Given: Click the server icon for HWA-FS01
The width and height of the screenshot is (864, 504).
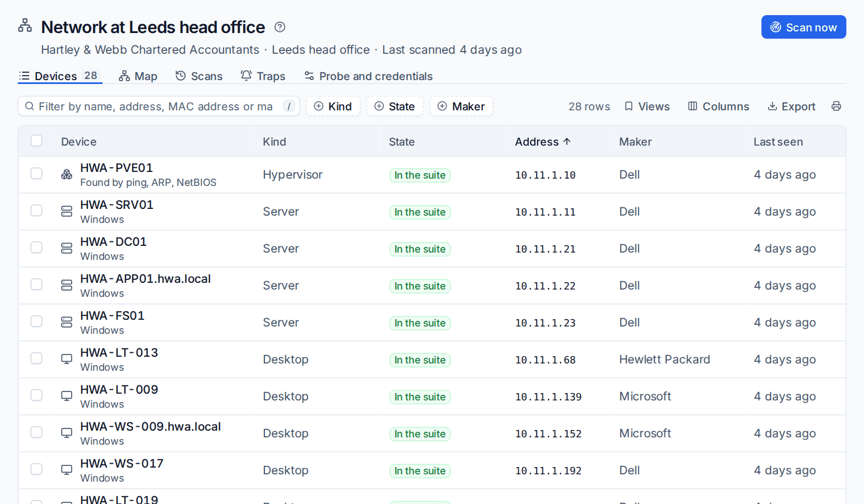Looking at the screenshot, I should (x=67, y=323).
